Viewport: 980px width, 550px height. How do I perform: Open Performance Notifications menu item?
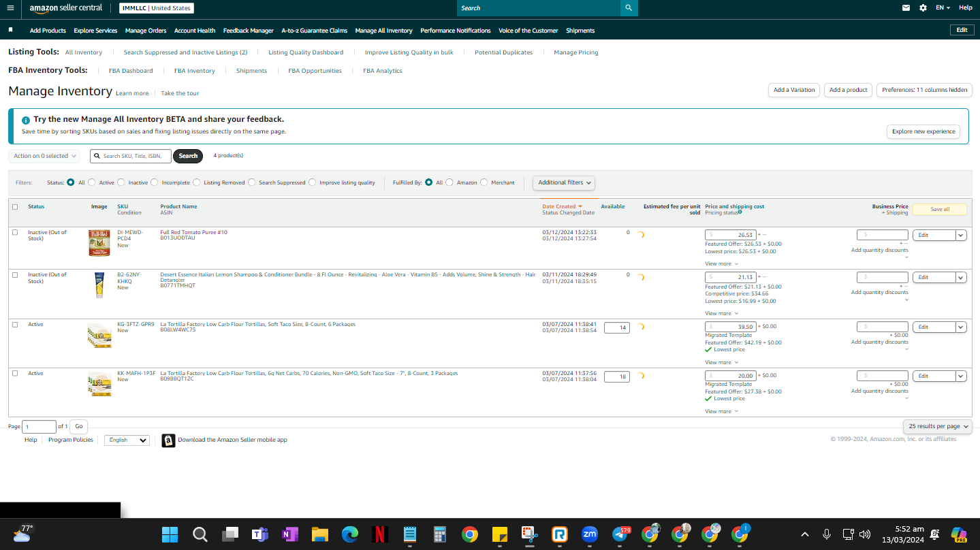point(456,31)
